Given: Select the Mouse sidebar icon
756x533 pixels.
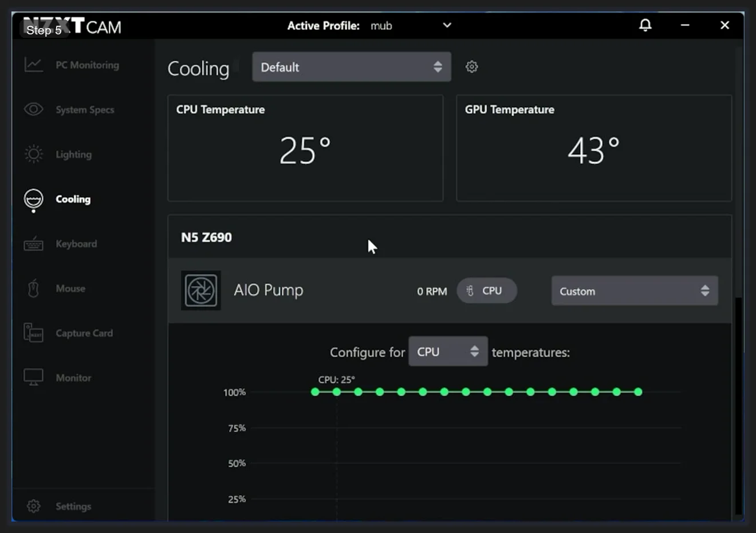Looking at the screenshot, I should [x=33, y=288].
